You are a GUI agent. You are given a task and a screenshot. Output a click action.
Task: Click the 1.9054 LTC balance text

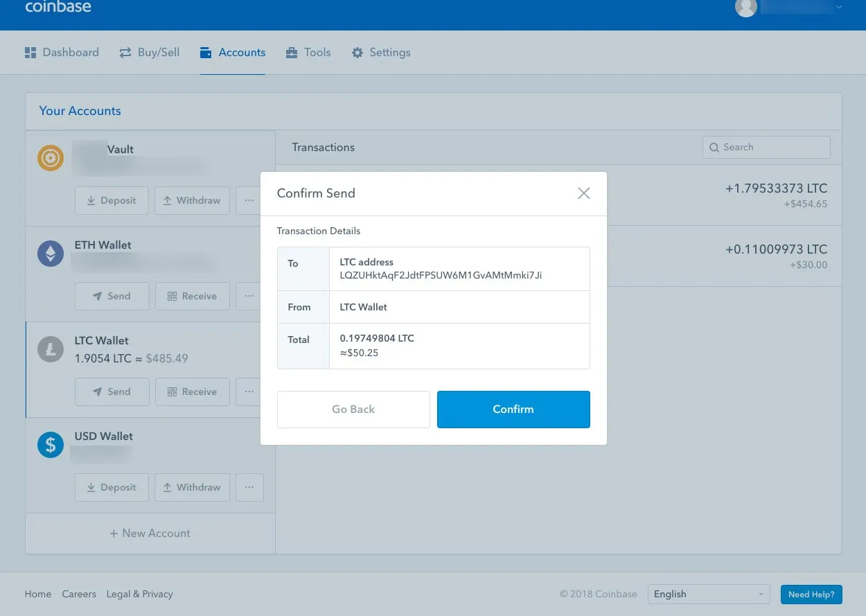(103, 359)
